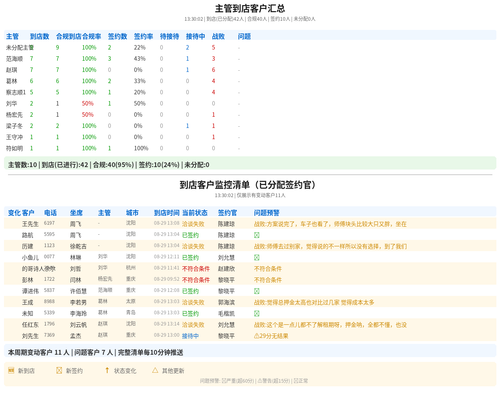Click the 合规到店 column header

[x=69, y=36]
